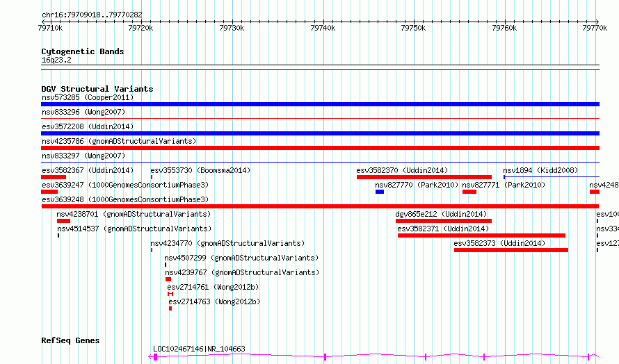Click the red bar under esv3582370

tap(424, 177)
